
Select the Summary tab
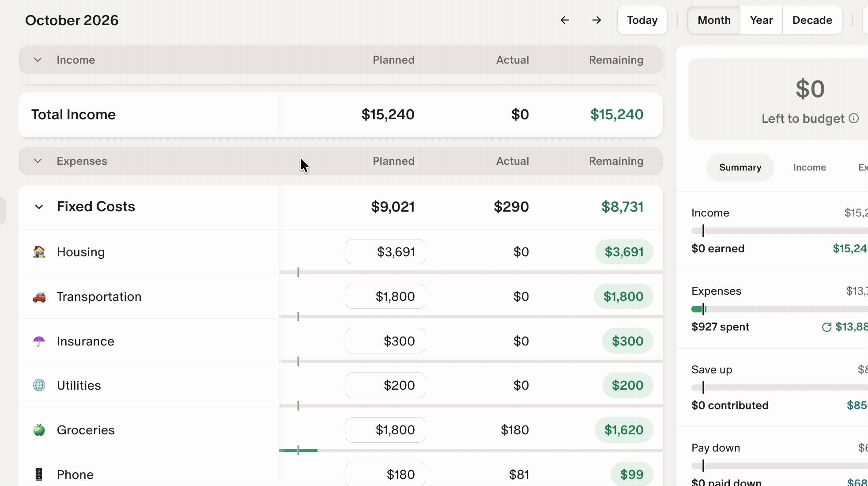click(x=740, y=167)
